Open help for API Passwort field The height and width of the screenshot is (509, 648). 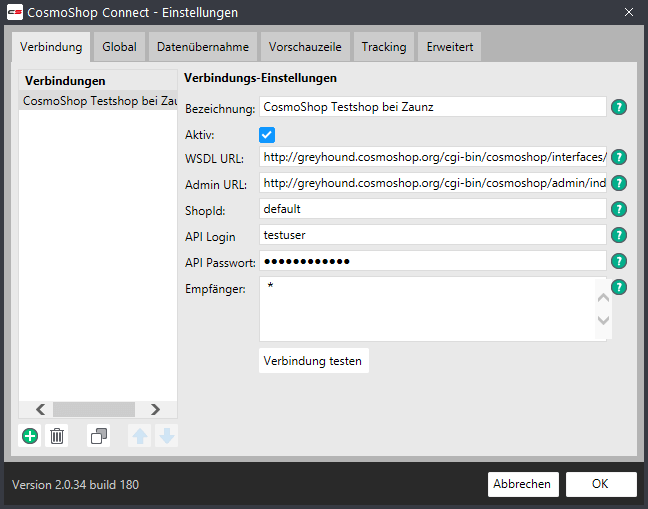click(x=619, y=261)
